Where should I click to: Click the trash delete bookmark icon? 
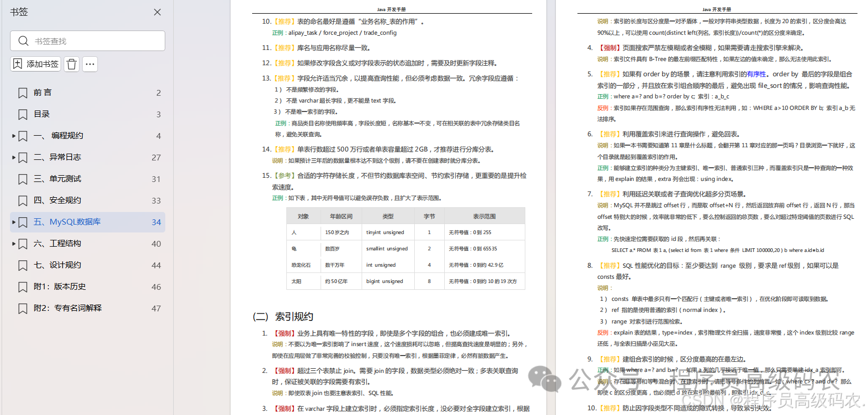(x=72, y=64)
